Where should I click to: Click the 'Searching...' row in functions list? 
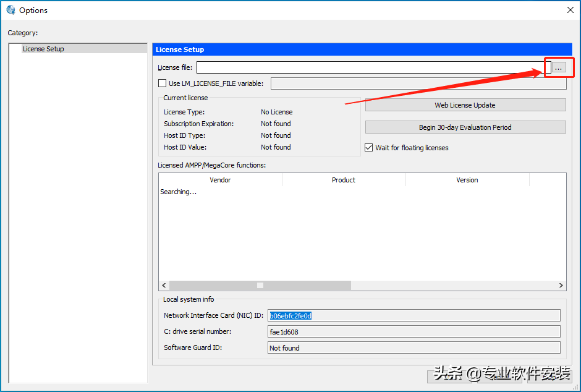pos(178,192)
